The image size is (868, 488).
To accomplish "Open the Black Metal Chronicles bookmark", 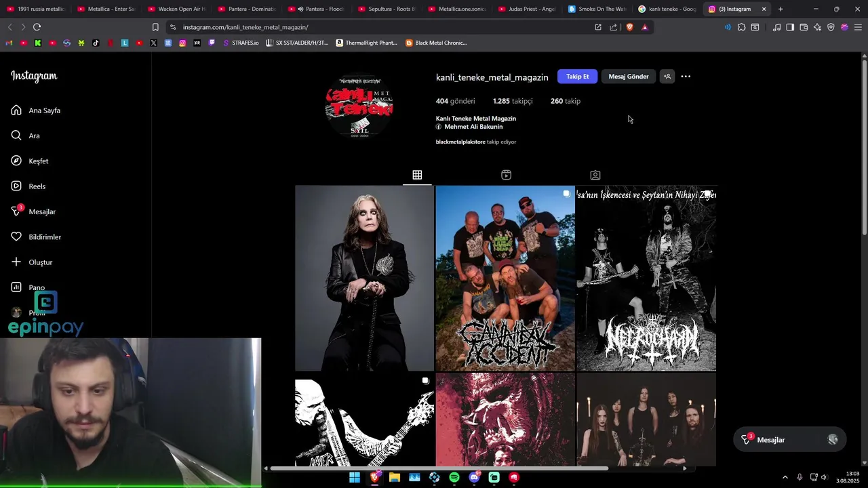I will point(436,43).
